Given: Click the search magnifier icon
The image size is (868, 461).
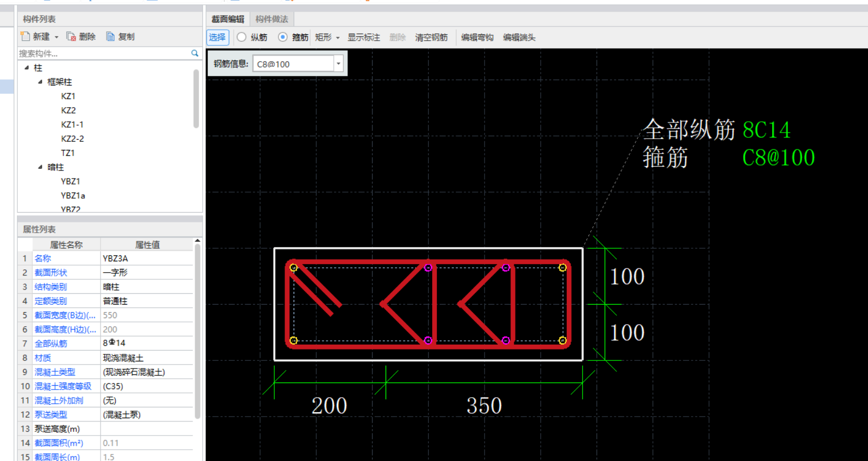Looking at the screenshot, I should 195,53.
